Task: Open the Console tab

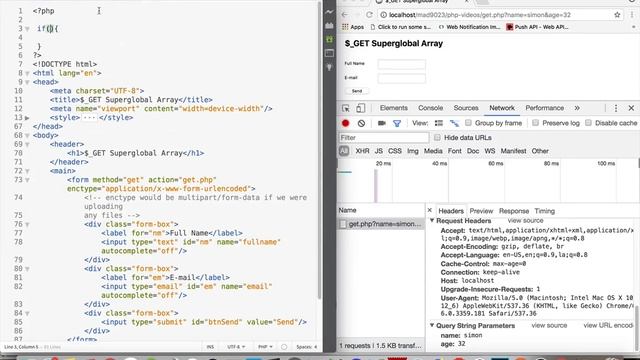Action: coord(430,108)
